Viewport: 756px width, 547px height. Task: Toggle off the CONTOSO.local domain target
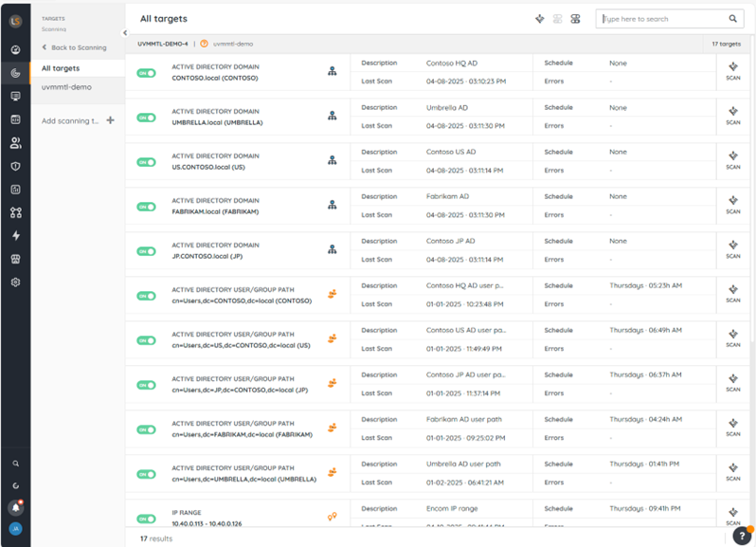[x=146, y=73]
